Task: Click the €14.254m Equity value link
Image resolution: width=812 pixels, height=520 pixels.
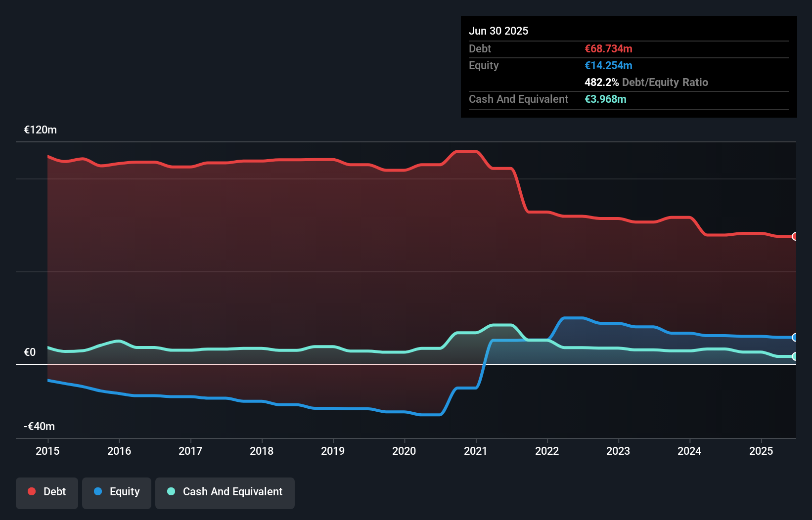Action: [x=608, y=65]
